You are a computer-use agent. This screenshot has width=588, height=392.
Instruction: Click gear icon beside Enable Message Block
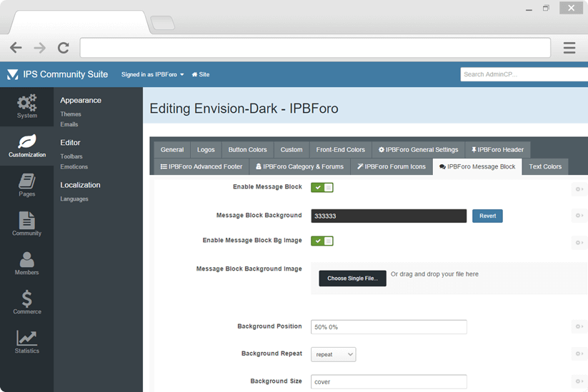pyautogui.click(x=579, y=189)
